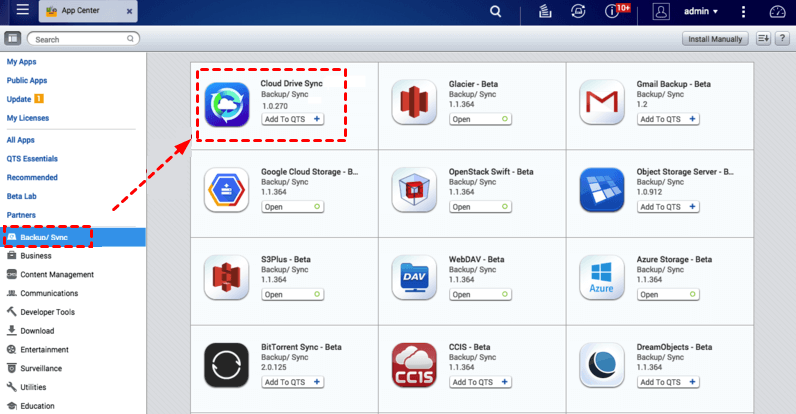Click the Google Cloud Storage app icon
796x414 pixels.
[226, 190]
